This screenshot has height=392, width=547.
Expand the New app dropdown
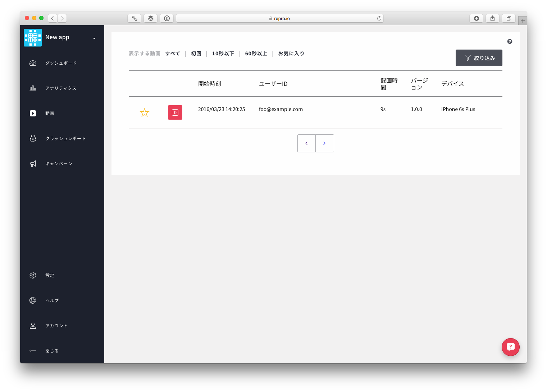point(94,38)
